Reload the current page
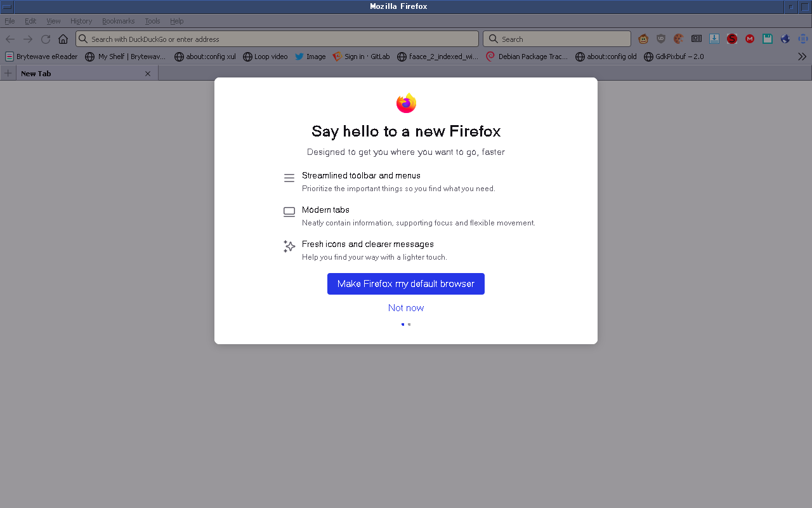This screenshot has width=812, height=508. [x=46, y=39]
